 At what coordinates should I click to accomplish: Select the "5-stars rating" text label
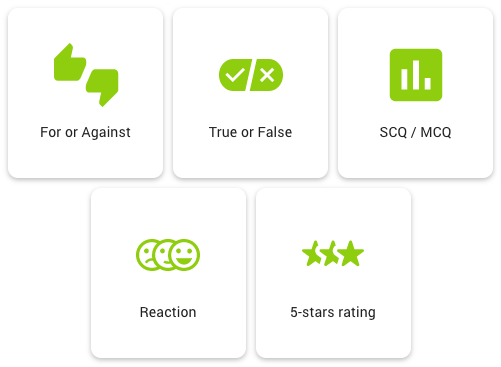coord(333,312)
